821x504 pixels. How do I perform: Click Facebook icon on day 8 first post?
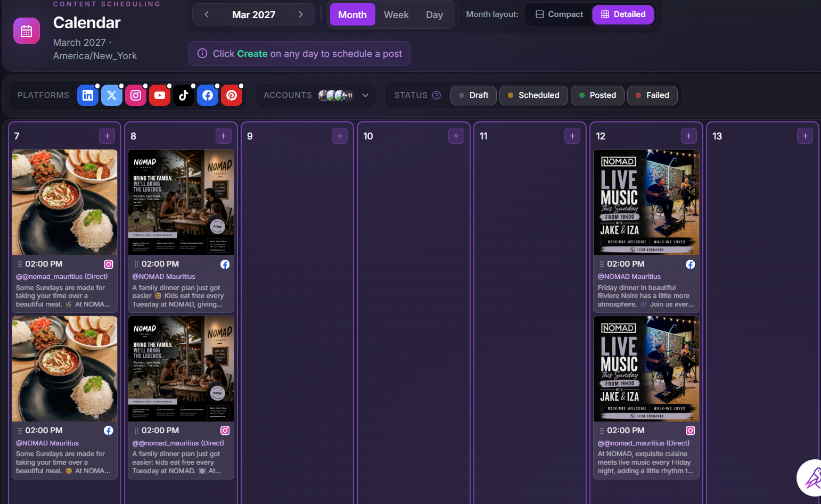pyautogui.click(x=225, y=264)
